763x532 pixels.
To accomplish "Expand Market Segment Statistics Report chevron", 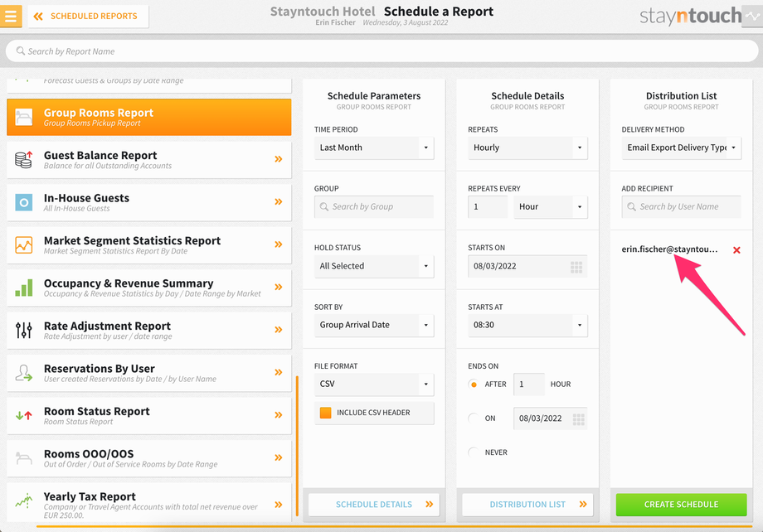I will click(279, 244).
